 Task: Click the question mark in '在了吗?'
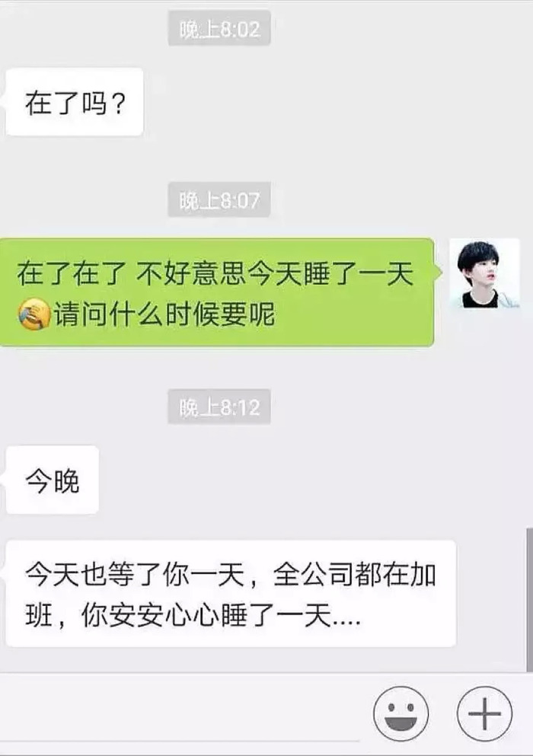click(119, 103)
